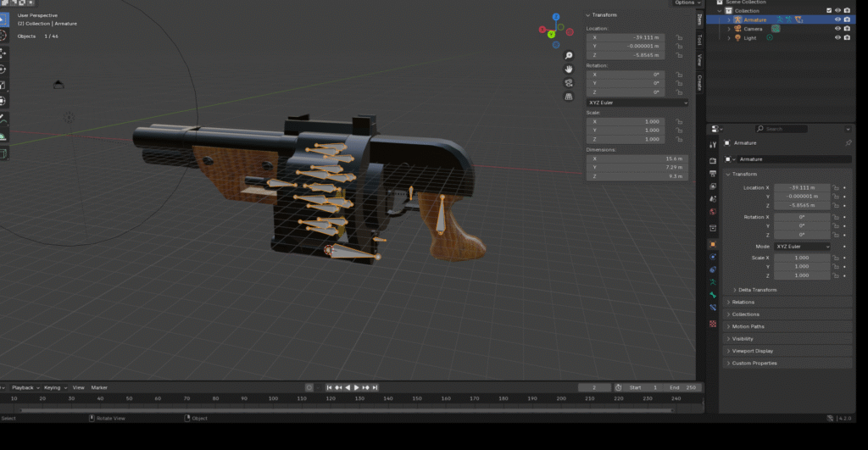868x450 pixels.
Task: Activate the Move tool
Action: [x=3, y=53]
